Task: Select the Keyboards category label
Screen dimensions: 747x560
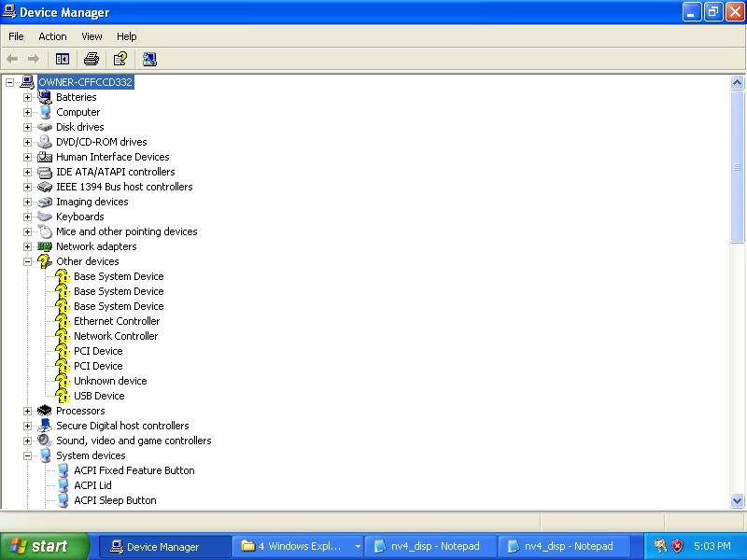Action: click(x=80, y=217)
